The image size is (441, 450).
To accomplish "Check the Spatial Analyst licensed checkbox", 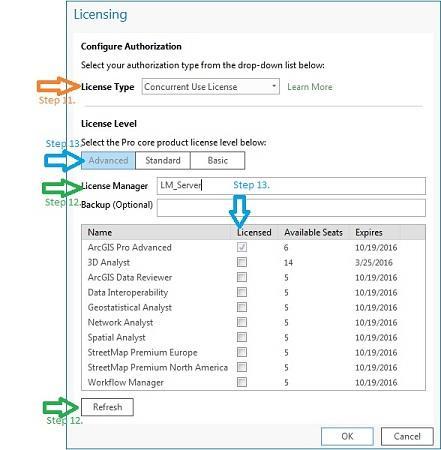I will (242, 337).
